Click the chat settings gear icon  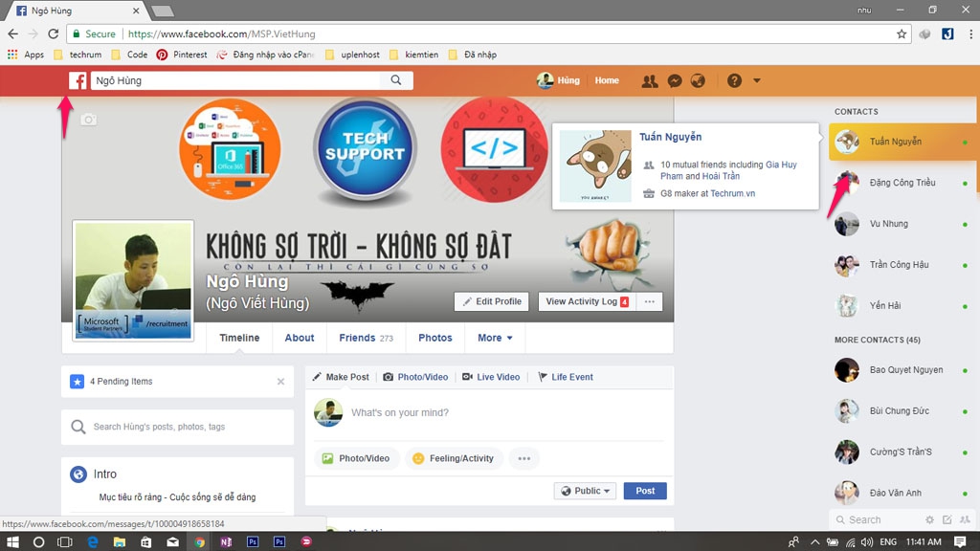[x=929, y=520]
